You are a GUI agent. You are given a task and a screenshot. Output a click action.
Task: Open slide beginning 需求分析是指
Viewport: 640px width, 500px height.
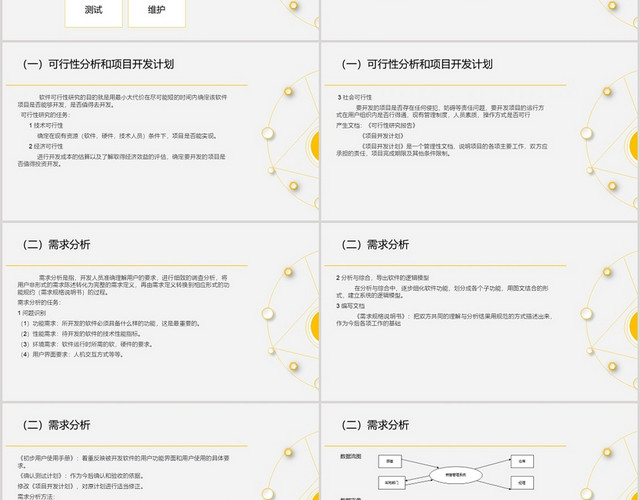click(160, 312)
